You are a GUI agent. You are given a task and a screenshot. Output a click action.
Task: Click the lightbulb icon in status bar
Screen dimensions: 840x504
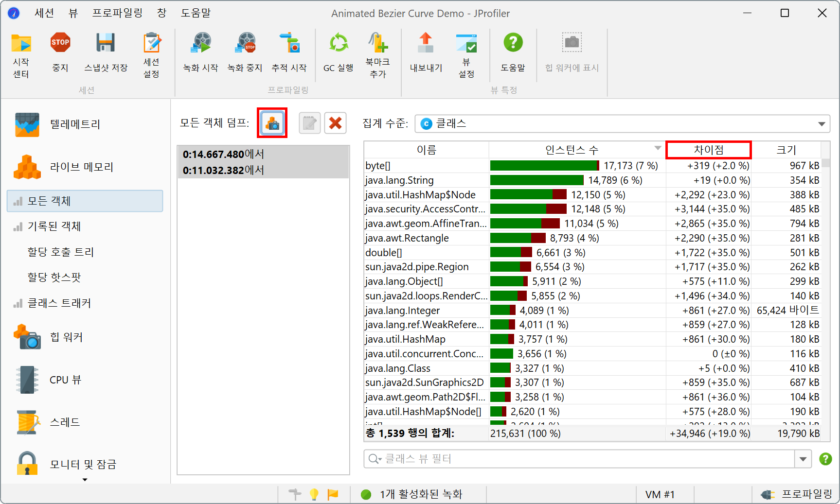pyautogui.click(x=314, y=494)
